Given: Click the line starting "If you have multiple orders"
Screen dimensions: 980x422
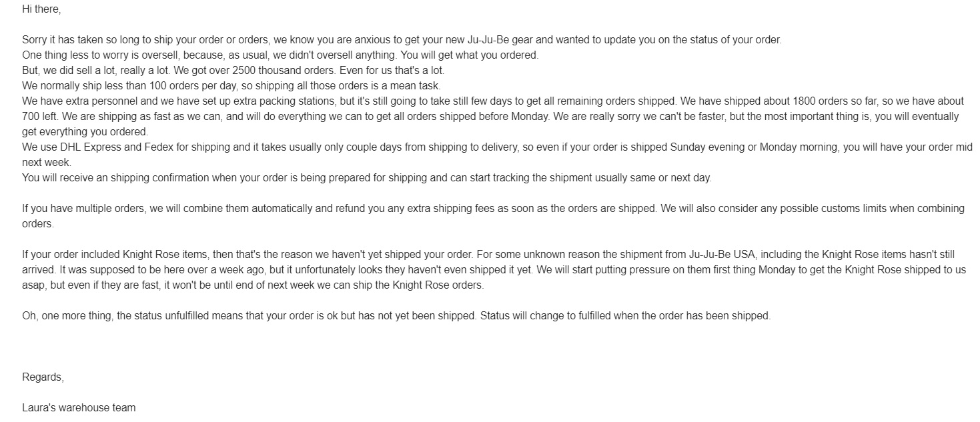Looking at the screenshot, I should (x=334, y=208).
